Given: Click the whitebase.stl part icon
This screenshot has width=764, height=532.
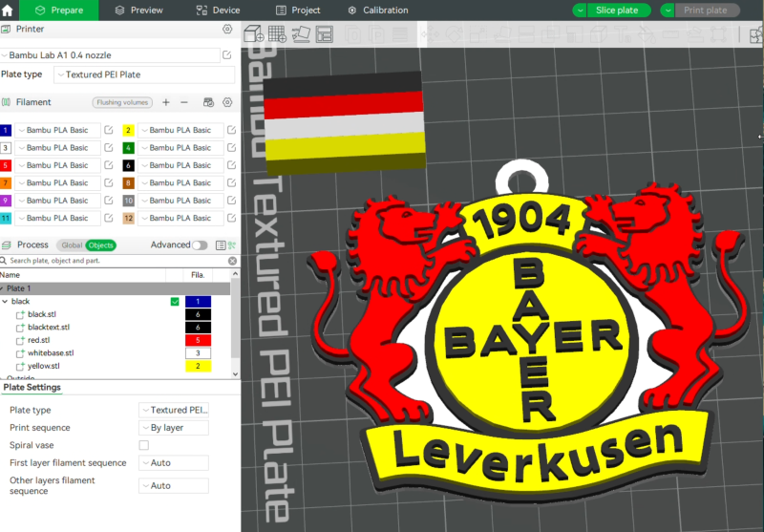Looking at the screenshot, I should (x=20, y=353).
